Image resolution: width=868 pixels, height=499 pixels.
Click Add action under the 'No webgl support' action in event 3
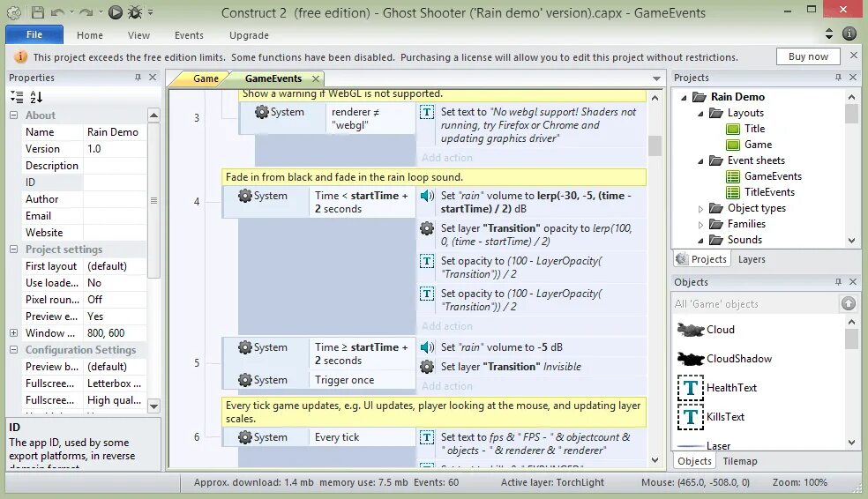447,158
